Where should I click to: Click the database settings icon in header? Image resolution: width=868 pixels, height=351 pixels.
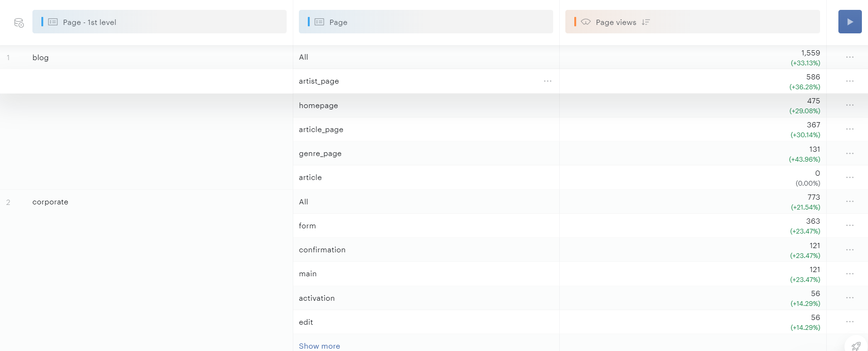point(19,23)
